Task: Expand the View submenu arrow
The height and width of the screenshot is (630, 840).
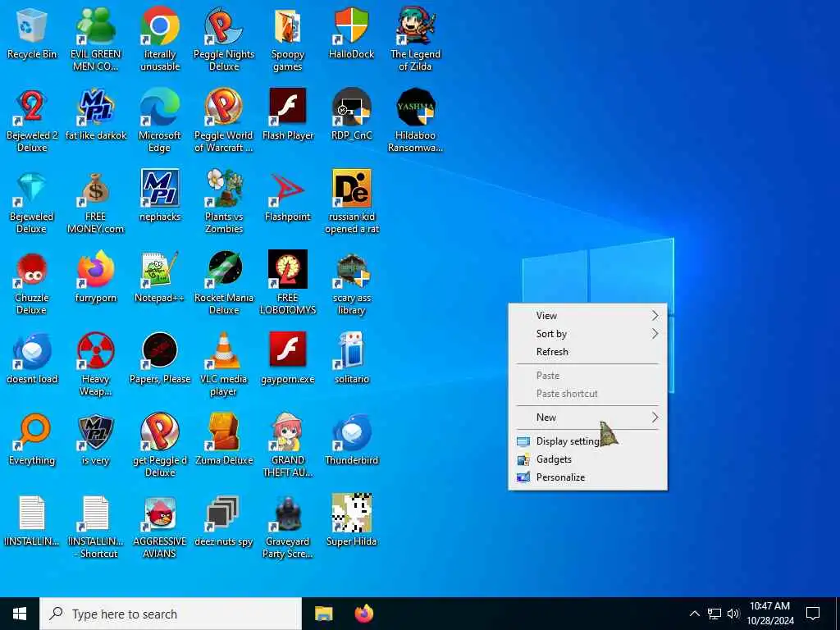Action: tap(655, 316)
